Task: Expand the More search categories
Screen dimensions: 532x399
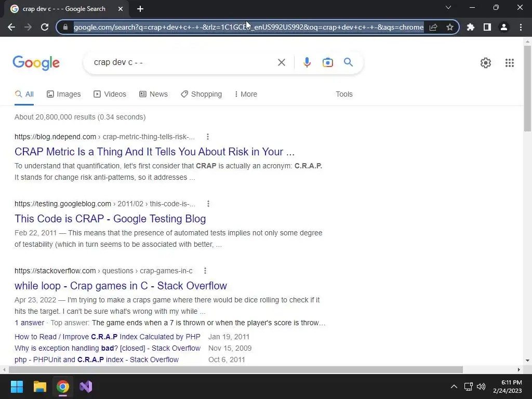Action: 246,95
